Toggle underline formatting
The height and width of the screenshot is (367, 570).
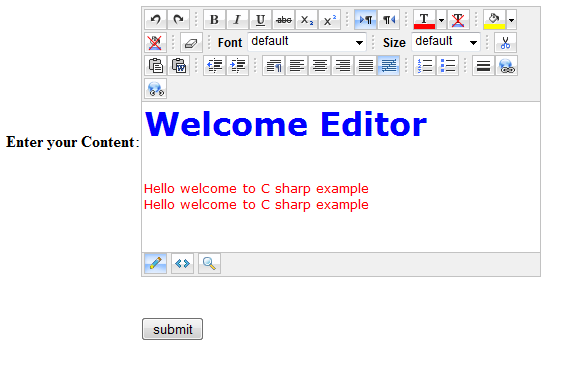(260, 20)
